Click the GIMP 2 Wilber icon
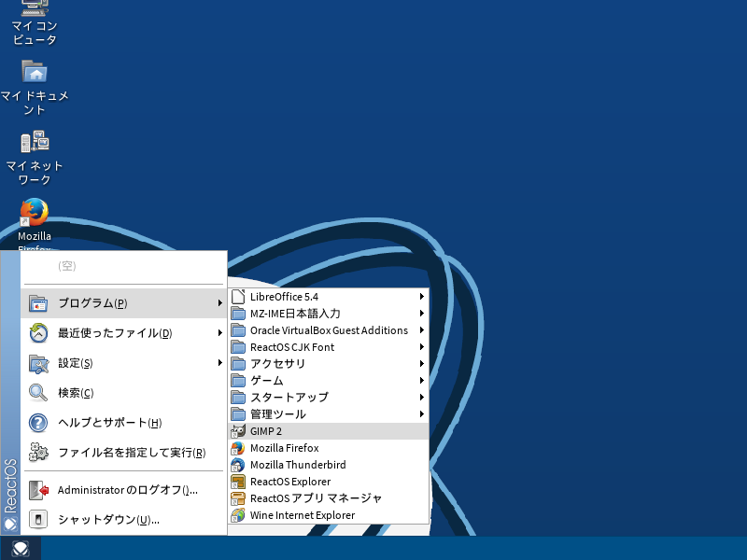Image resolution: width=747 pixels, height=560 pixels. pyautogui.click(x=238, y=431)
